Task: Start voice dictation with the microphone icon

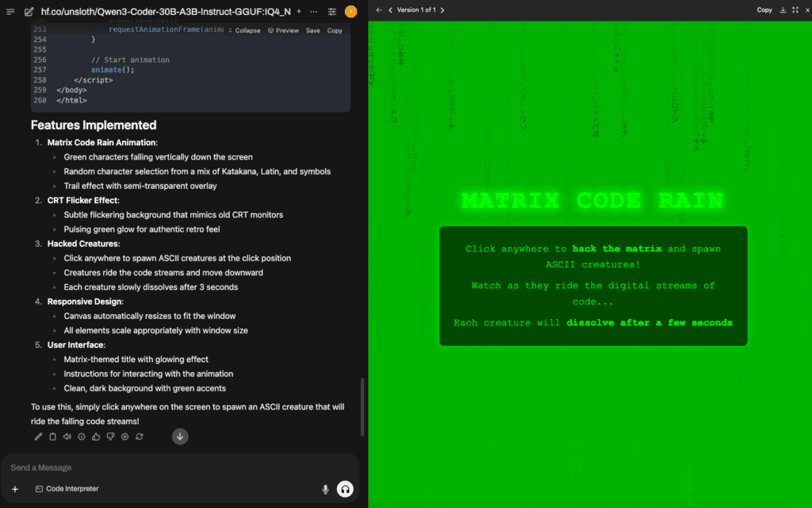Action: click(x=325, y=489)
